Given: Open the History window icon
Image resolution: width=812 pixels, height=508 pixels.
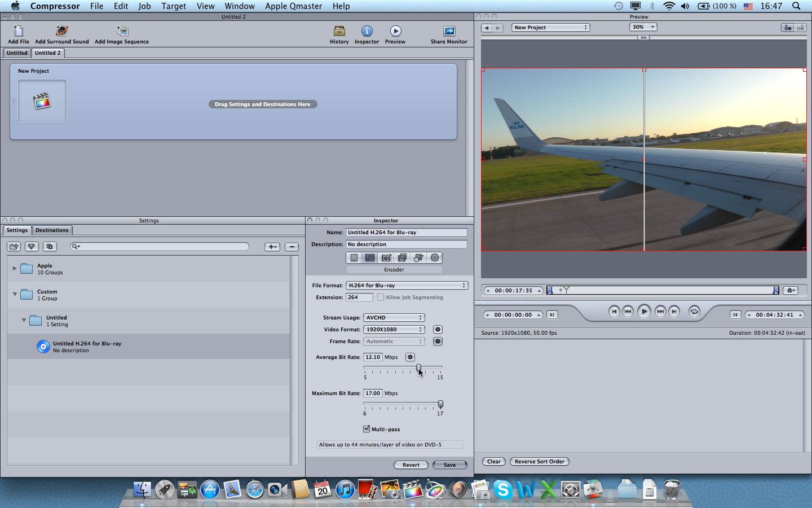Looking at the screenshot, I should [339, 32].
